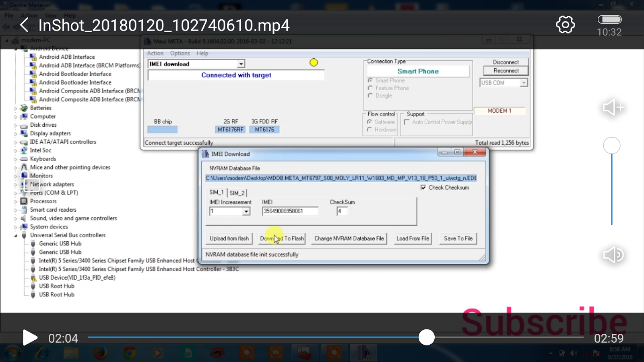Click the IDE ATA/ATAPI controllers icon
The image size is (644, 362).
pos(24,142)
